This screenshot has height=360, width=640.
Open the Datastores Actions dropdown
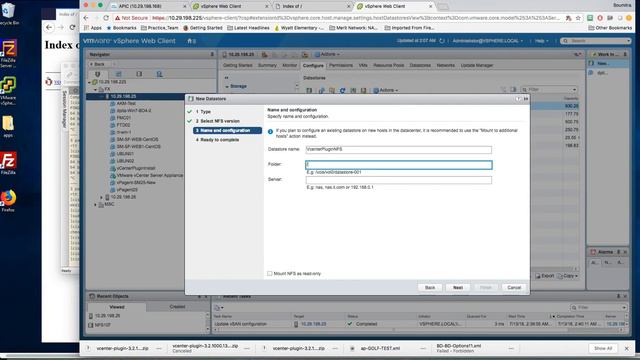click(386, 90)
